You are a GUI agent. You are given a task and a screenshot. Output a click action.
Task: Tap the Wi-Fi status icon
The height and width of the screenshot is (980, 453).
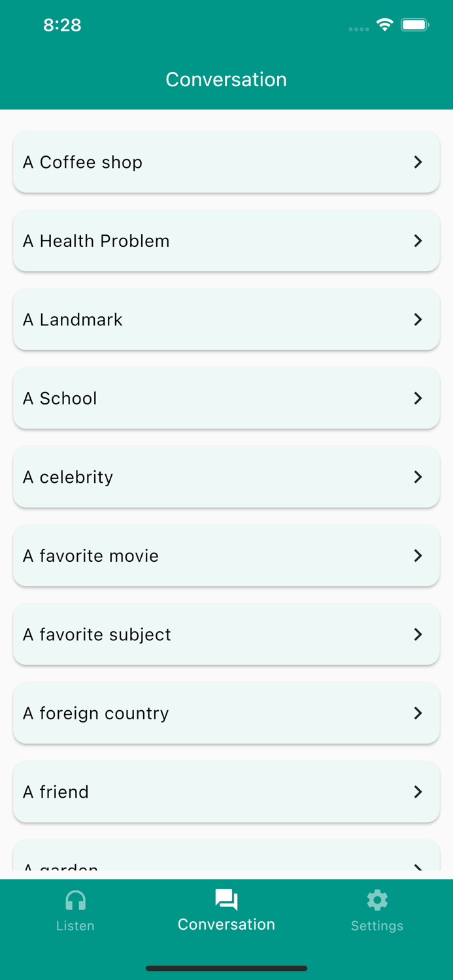pyautogui.click(x=385, y=25)
